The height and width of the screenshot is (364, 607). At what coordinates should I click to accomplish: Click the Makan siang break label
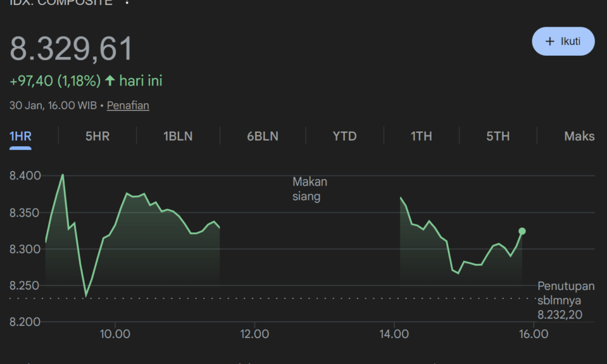pos(310,189)
